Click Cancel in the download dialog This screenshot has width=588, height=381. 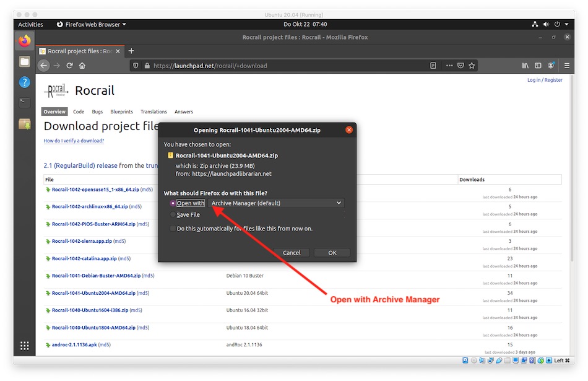coord(292,253)
